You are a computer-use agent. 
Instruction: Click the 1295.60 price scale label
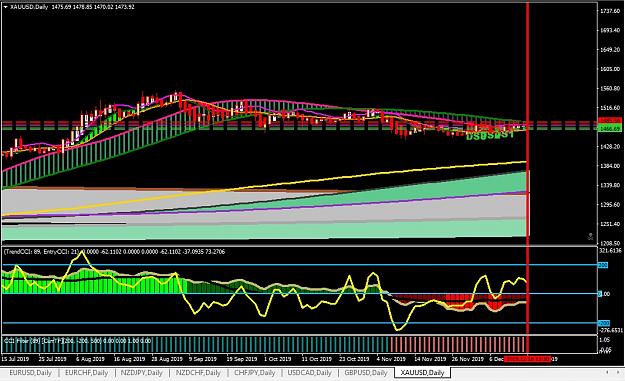(610, 204)
